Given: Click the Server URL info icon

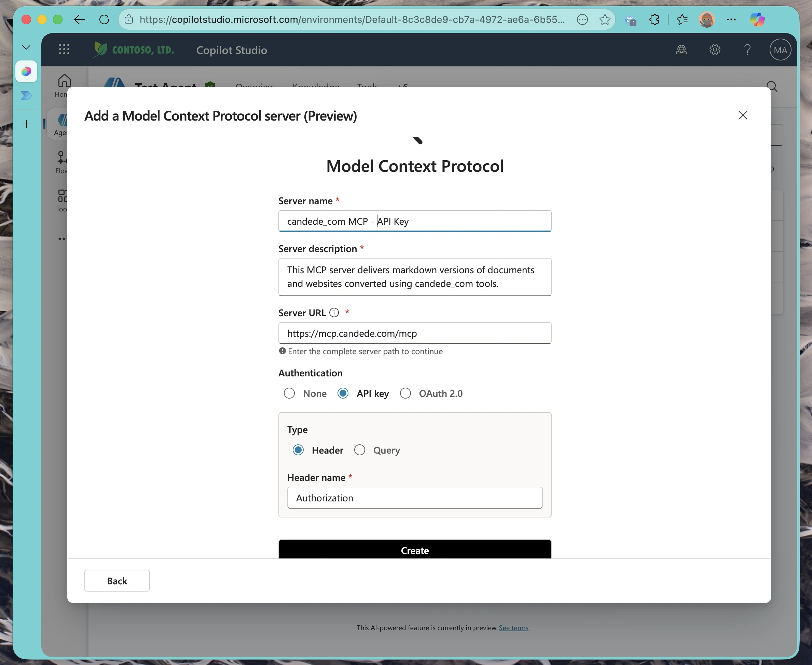Looking at the screenshot, I should tap(334, 313).
